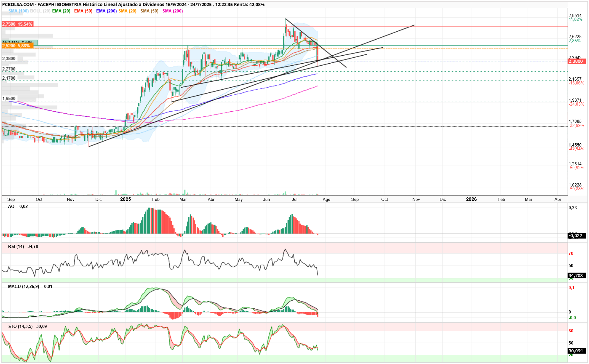Screen dimensions: 589x364
Task: Click the 2,85% axis percentage
Action: pyautogui.click(x=575, y=41)
